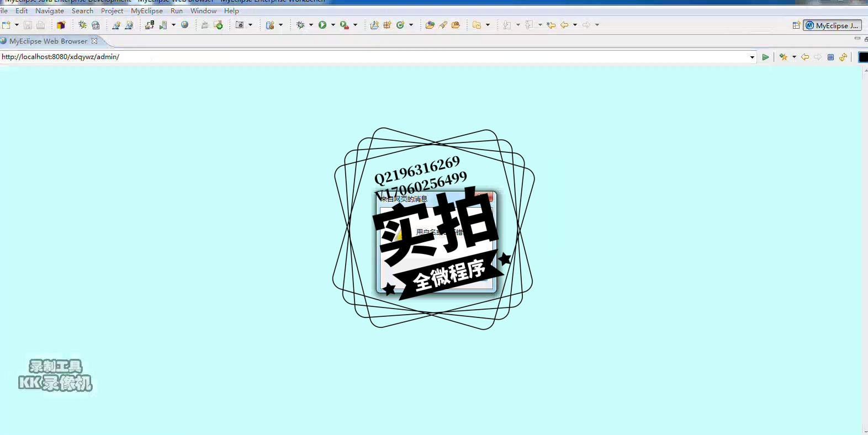Click the browser Stop loading icon
The height and width of the screenshot is (435, 868).
(830, 57)
